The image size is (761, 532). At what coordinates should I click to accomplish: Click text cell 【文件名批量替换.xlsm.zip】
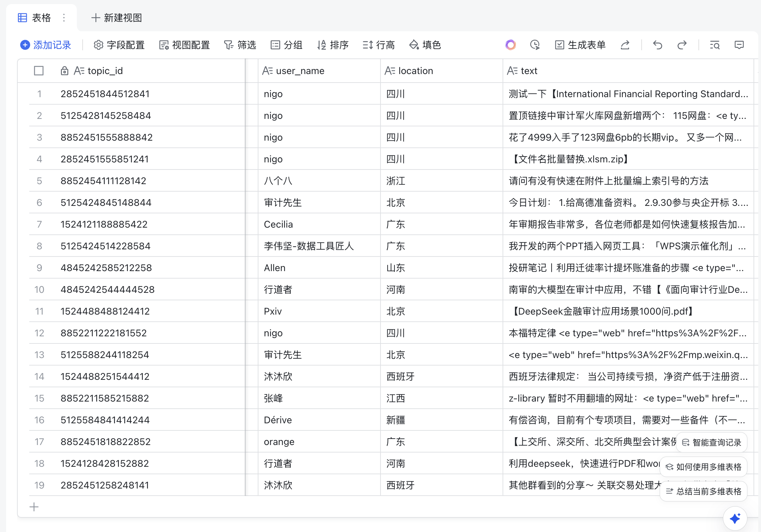(628, 159)
